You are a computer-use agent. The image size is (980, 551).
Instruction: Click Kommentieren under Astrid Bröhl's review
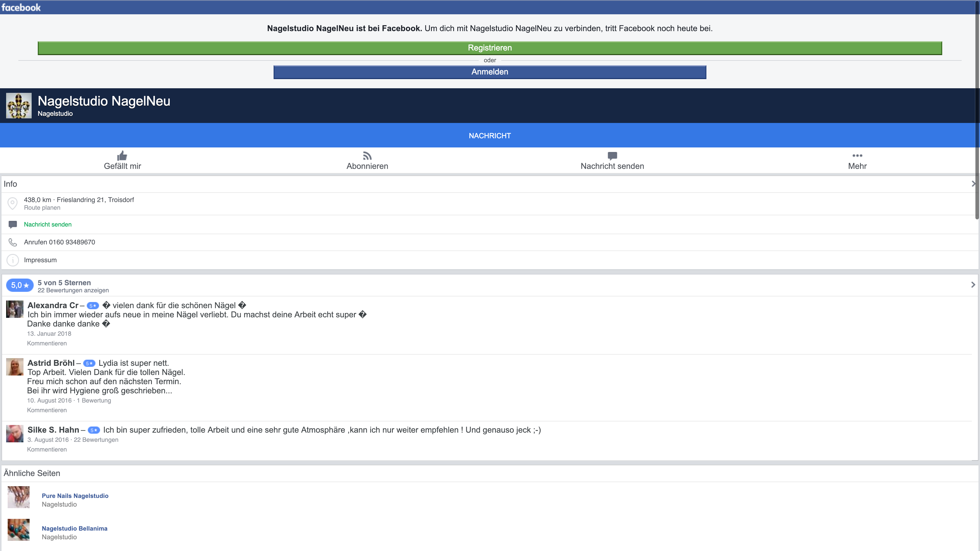tap(47, 410)
